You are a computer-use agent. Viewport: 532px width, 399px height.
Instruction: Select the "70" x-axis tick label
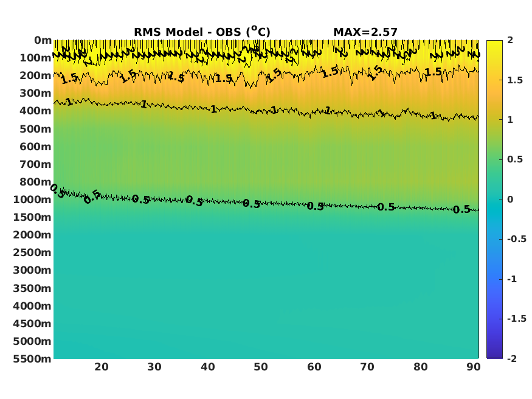(x=367, y=367)
